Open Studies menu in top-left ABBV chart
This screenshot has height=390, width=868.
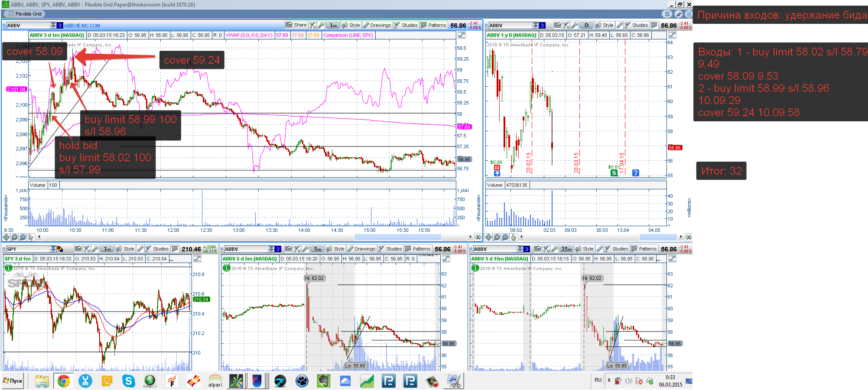click(x=406, y=25)
